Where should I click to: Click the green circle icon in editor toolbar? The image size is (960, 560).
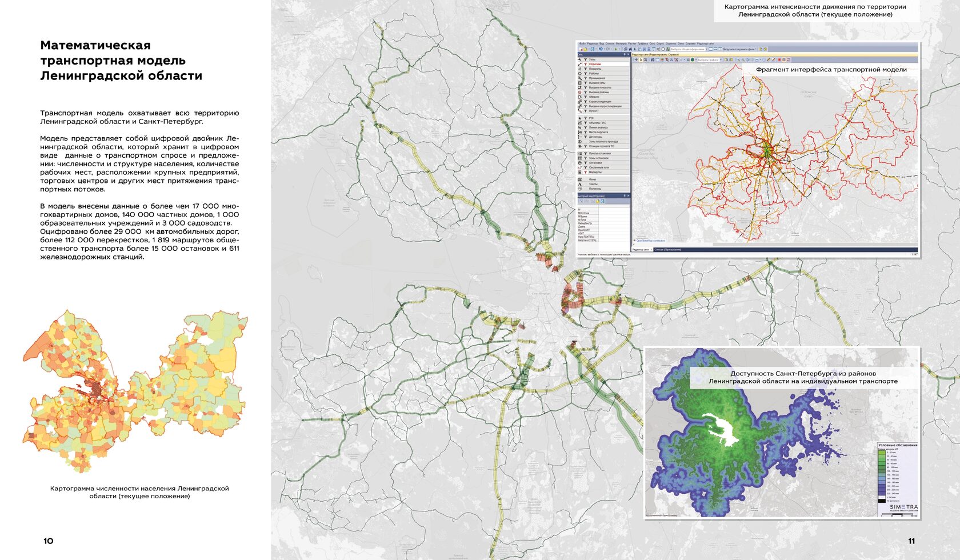pyautogui.click(x=693, y=59)
